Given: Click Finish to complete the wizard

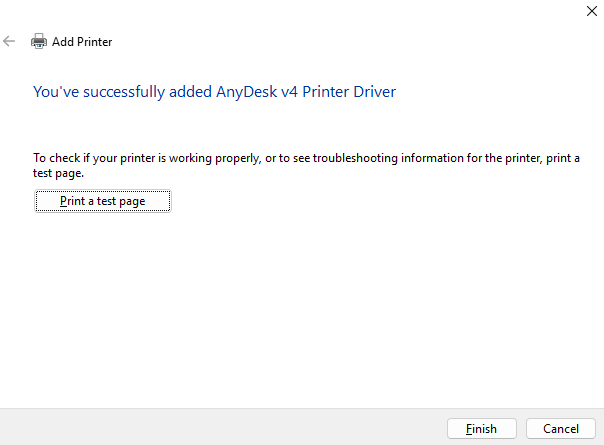Looking at the screenshot, I should 481,428.
